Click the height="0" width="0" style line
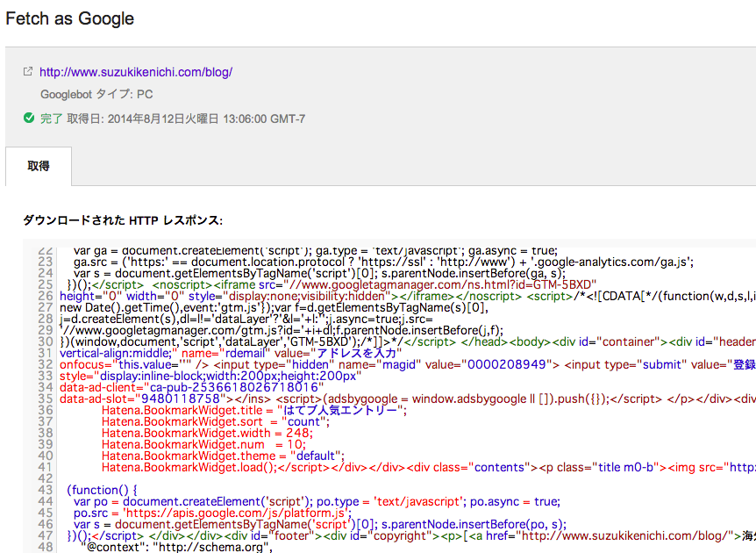This screenshot has width=756, height=553. (x=408, y=297)
